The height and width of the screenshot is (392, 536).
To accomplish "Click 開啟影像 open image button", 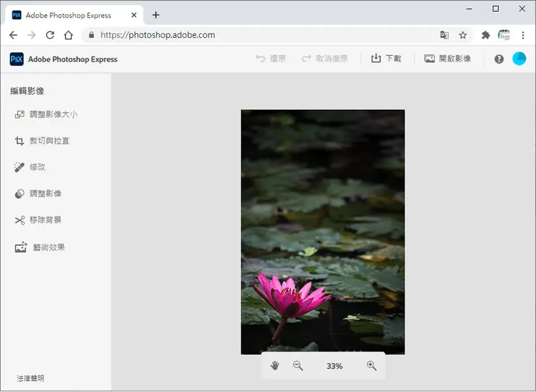I will click(448, 58).
